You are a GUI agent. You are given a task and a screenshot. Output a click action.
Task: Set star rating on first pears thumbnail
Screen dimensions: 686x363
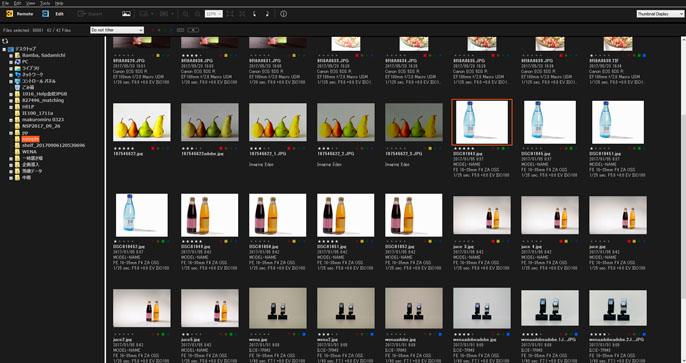tap(122, 149)
